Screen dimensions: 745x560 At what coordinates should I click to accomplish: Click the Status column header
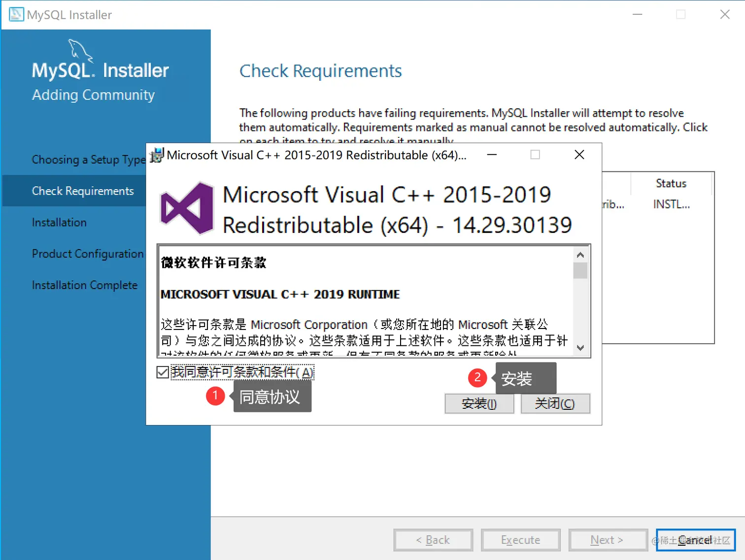pos(671,184)
